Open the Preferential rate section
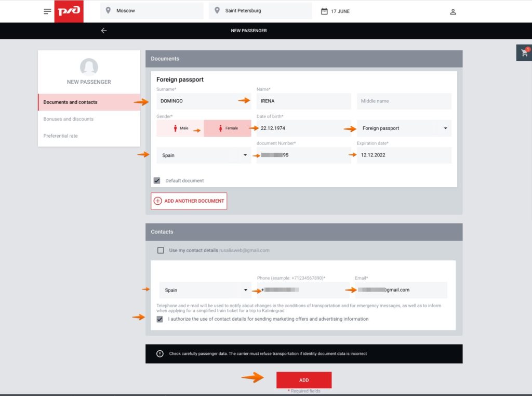This screenshot has height=396, width=532. (x=61, y=136)
